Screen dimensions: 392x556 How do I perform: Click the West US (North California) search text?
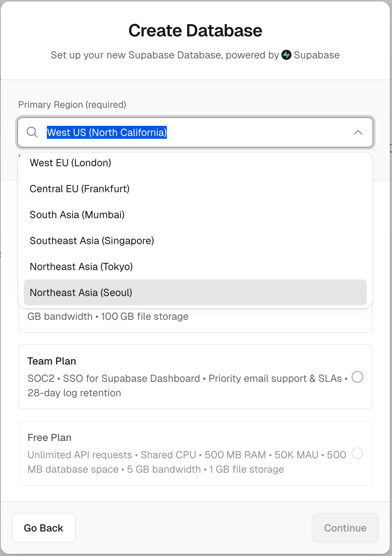tap(107, 132)
